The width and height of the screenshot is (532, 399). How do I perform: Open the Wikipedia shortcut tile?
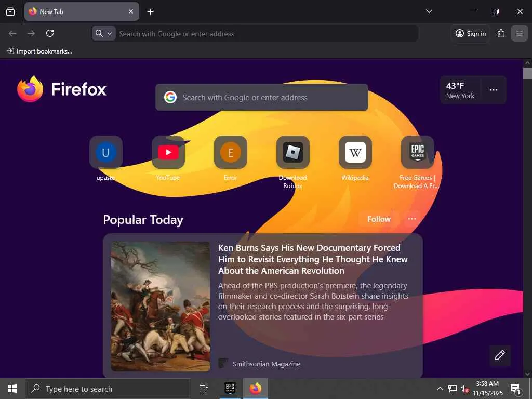(x=355, y=152)
